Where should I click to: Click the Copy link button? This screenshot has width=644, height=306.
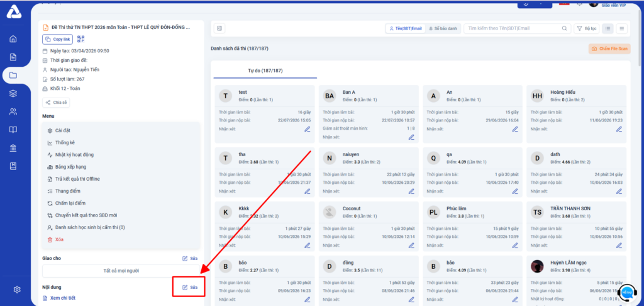point(57,39)
